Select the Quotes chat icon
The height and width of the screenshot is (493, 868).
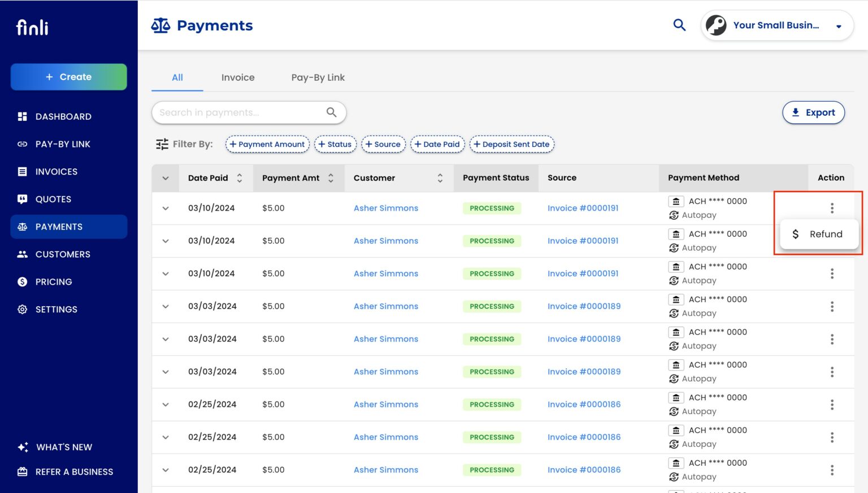[22, 199]
